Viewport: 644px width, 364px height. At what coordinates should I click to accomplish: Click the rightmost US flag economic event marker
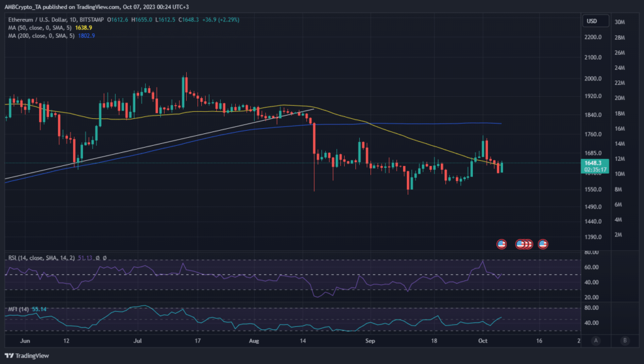click(x=542, y=244)
